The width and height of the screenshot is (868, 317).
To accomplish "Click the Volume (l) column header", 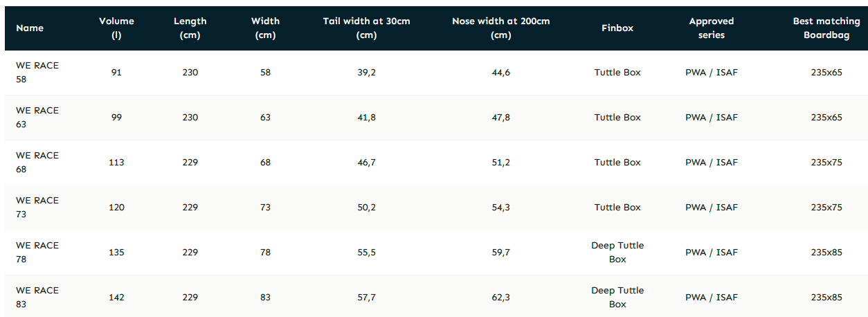I will click(116, 28).
